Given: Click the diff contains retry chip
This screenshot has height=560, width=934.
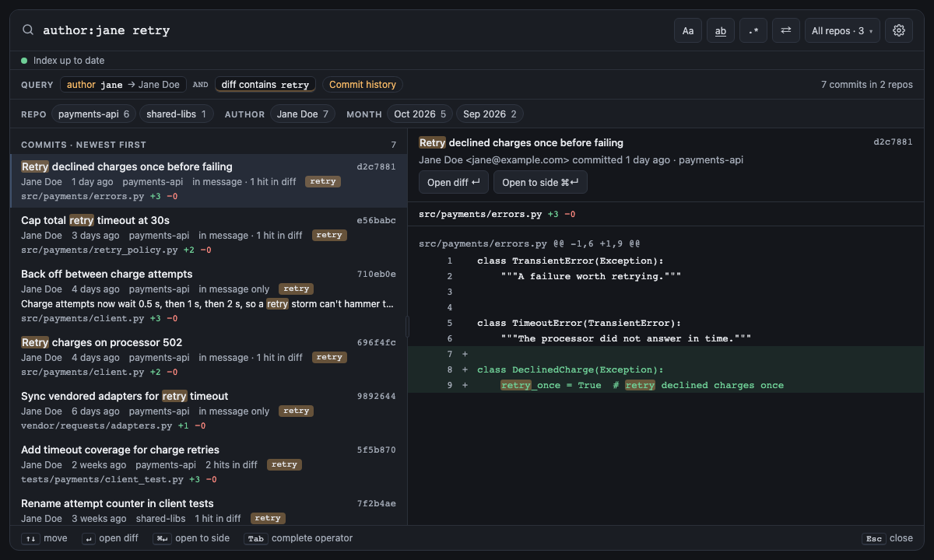Looking at the screenshot, I should tap(265, 85).
